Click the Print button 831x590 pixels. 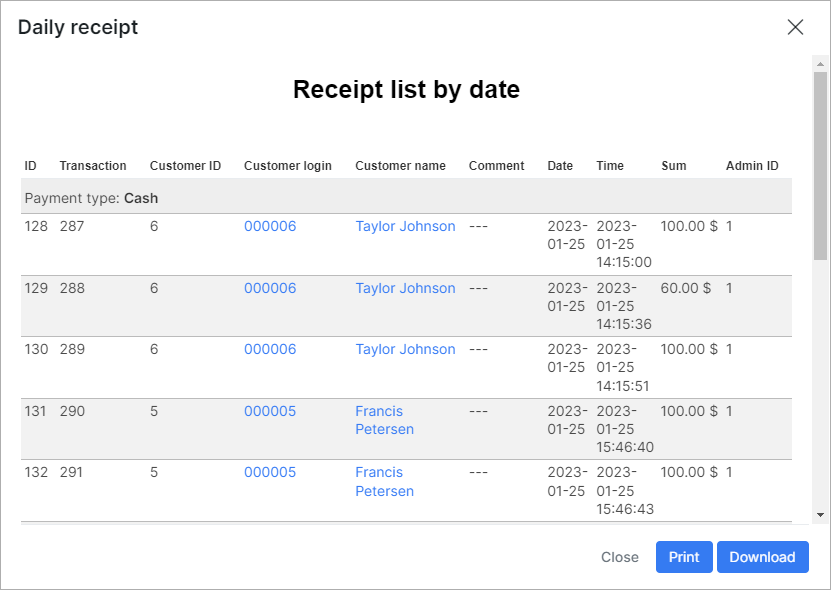pos(684,557)
